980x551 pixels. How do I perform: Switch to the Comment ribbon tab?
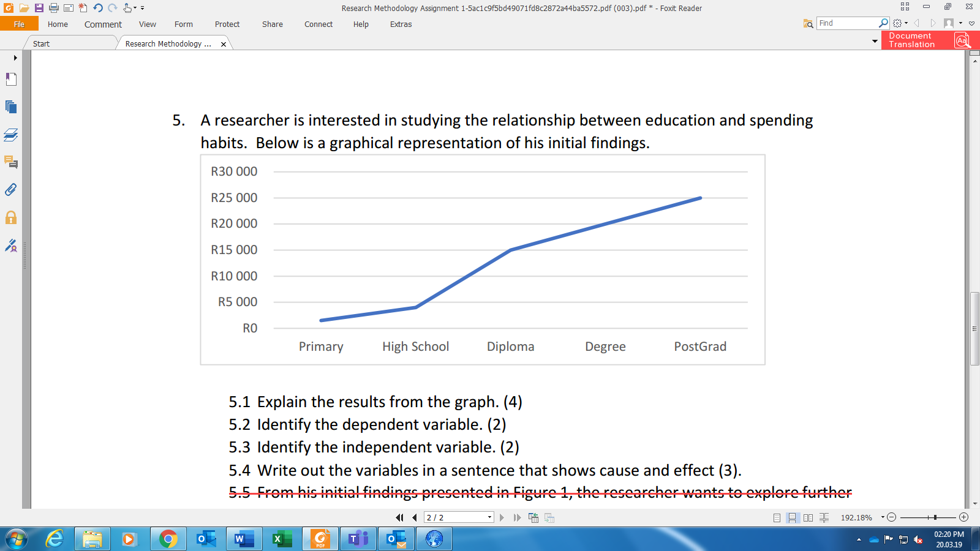102,24
